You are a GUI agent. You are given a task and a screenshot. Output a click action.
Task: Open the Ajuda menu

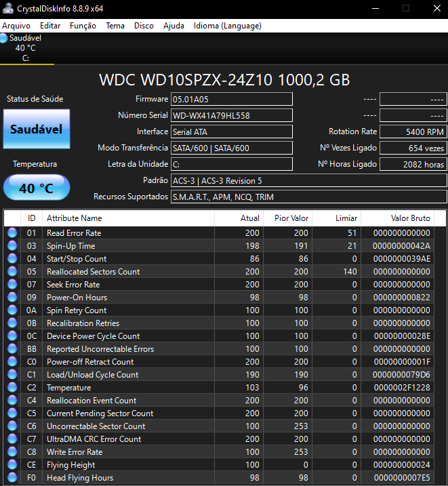point(174,26)
